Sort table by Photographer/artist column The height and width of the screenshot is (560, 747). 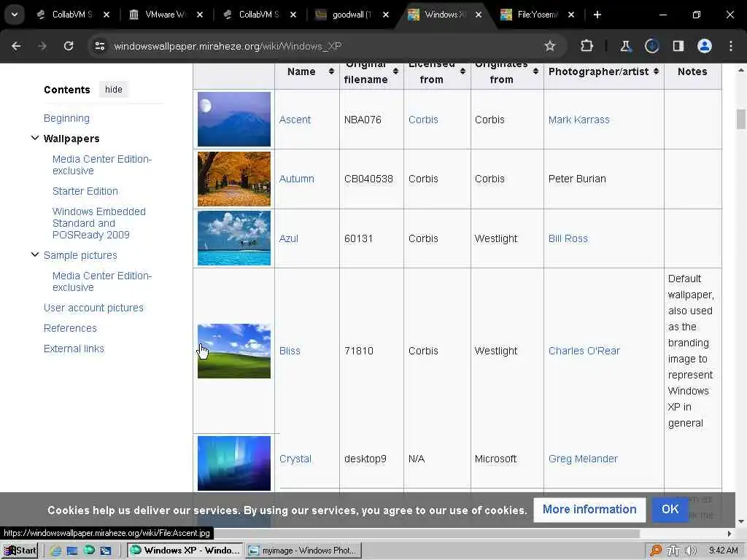tap(656, 71)
